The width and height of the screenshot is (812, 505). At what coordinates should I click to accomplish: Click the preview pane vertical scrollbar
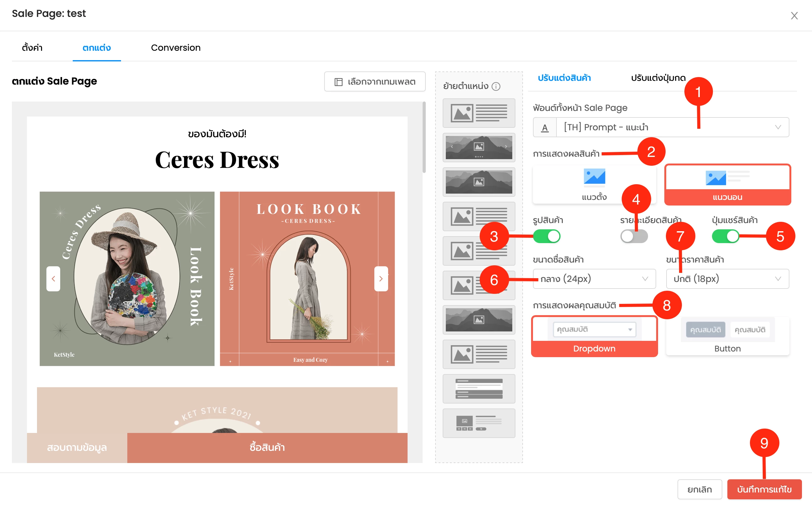[x=424, y=138]
